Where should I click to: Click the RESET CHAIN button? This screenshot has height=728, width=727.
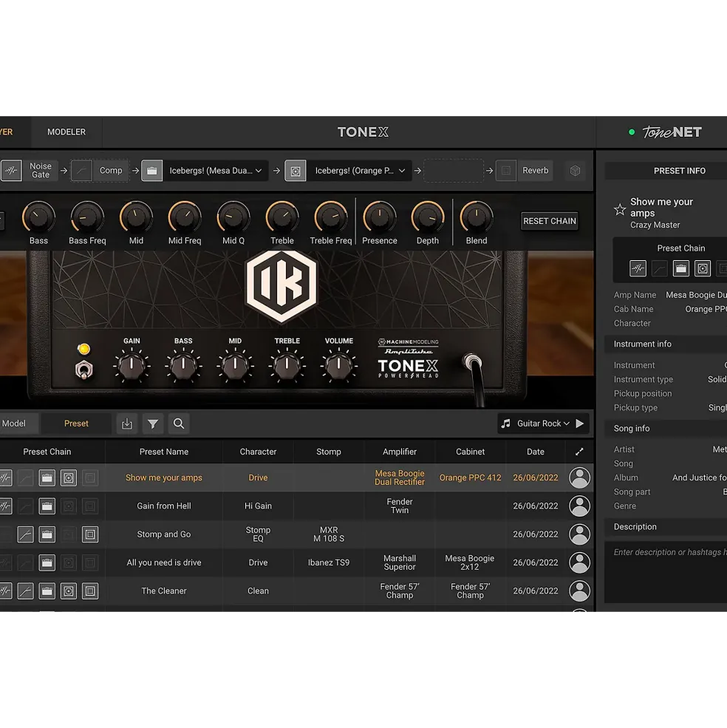point(549,221)
